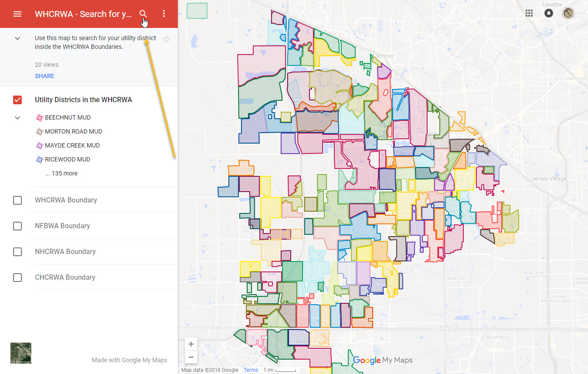Open the Terms link on the map
Viewport: 588px width, 374px height.
pyautogui.click(x=251, y=370)
